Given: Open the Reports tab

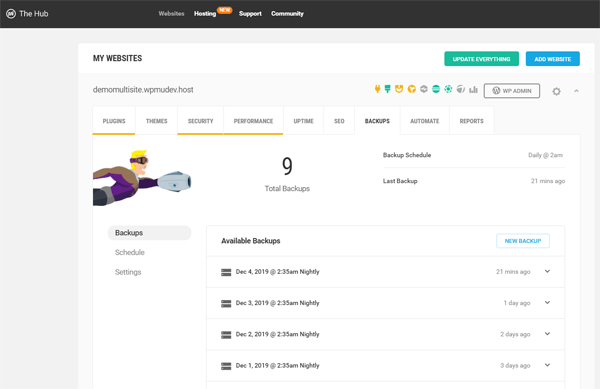Looking at the screenshot, I should (x=471, y=121).
